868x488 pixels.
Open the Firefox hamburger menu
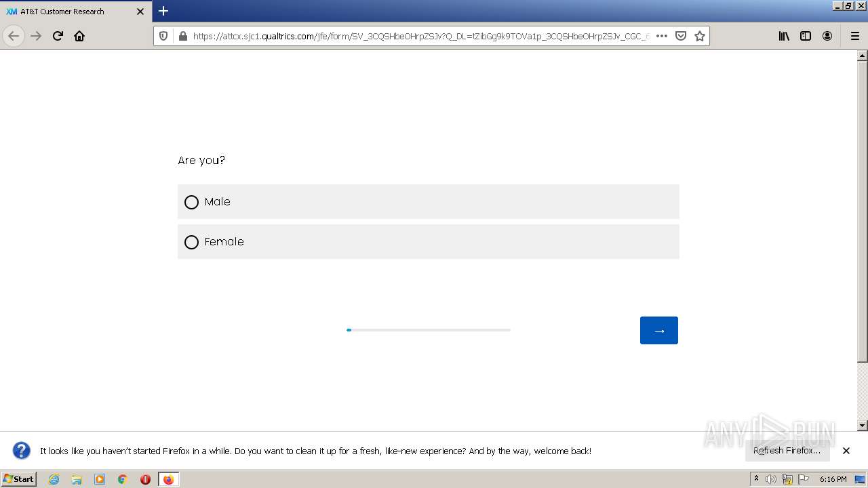[854, 36]
